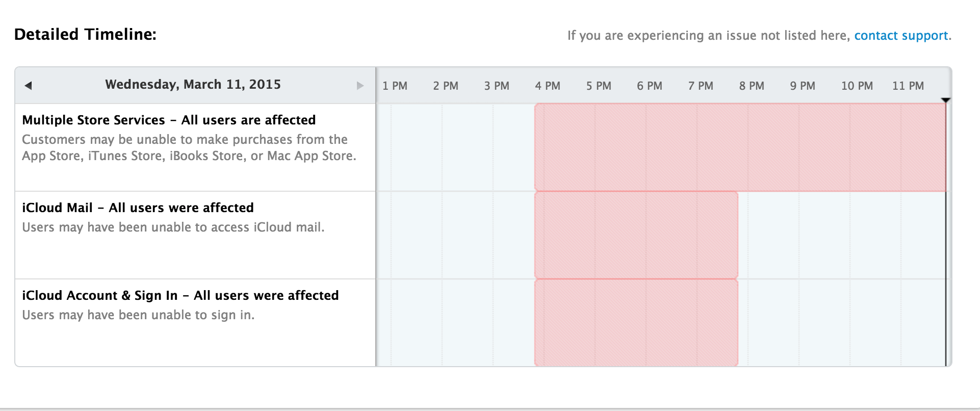Go to previous day using left arrow

click(29, 86)
